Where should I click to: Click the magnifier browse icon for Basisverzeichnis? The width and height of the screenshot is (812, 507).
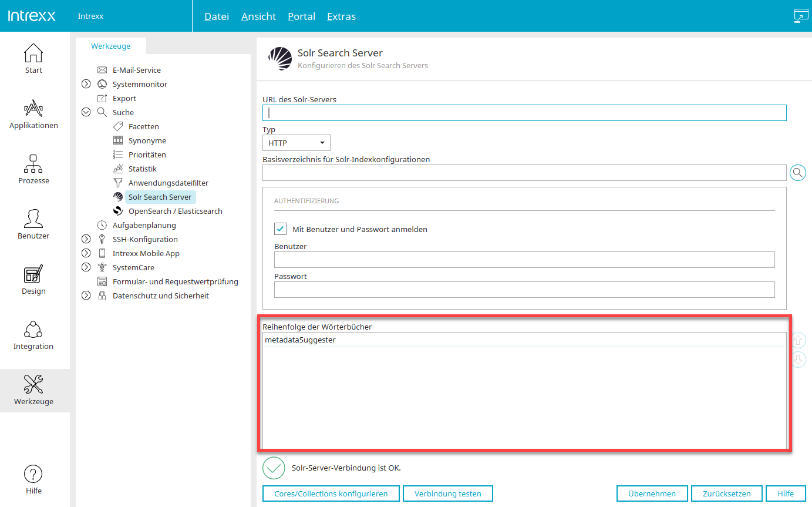pos(798,173)
